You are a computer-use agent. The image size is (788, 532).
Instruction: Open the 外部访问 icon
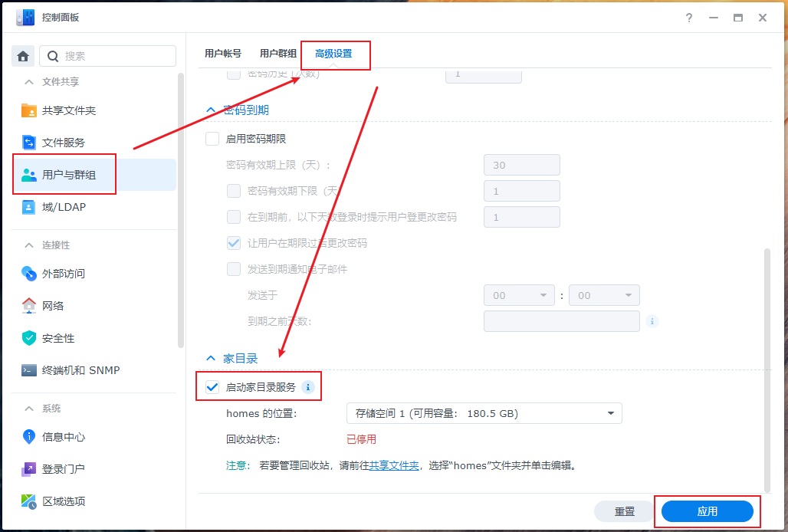29,274
